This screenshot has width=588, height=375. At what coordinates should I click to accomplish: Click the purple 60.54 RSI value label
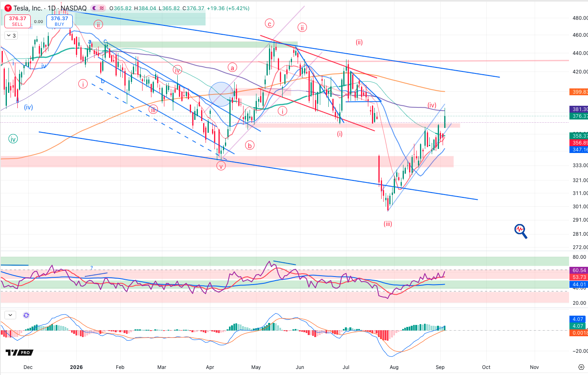(x=579, y=270)
